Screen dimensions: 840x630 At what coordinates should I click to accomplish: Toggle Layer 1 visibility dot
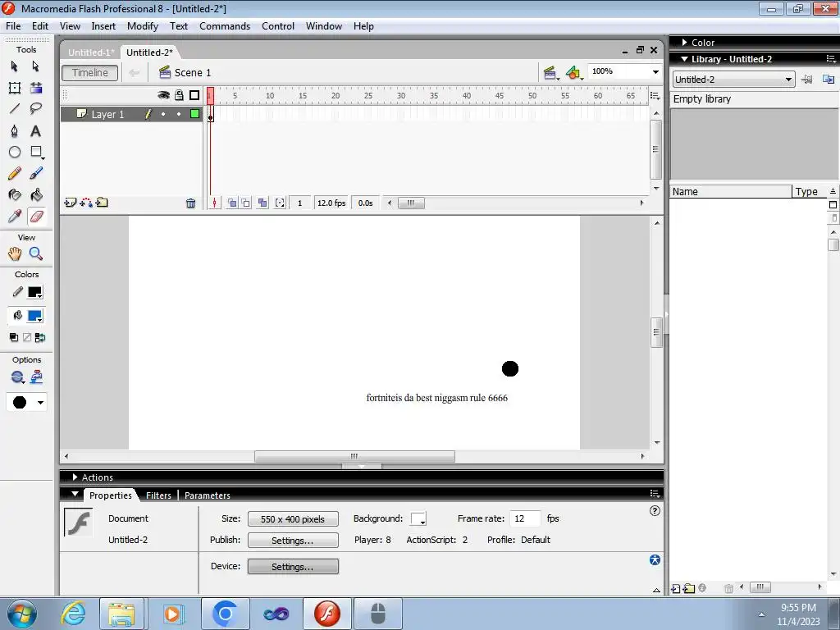pos(163,114)
